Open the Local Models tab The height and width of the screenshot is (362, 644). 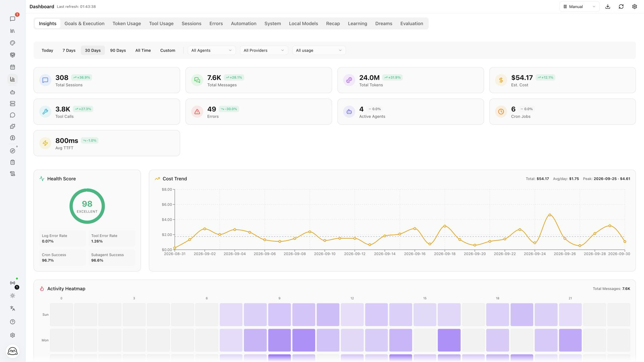(304, 23)
